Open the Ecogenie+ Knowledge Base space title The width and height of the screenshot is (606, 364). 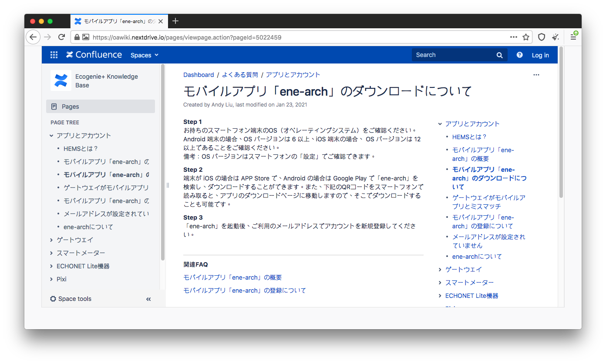point(107,81)
